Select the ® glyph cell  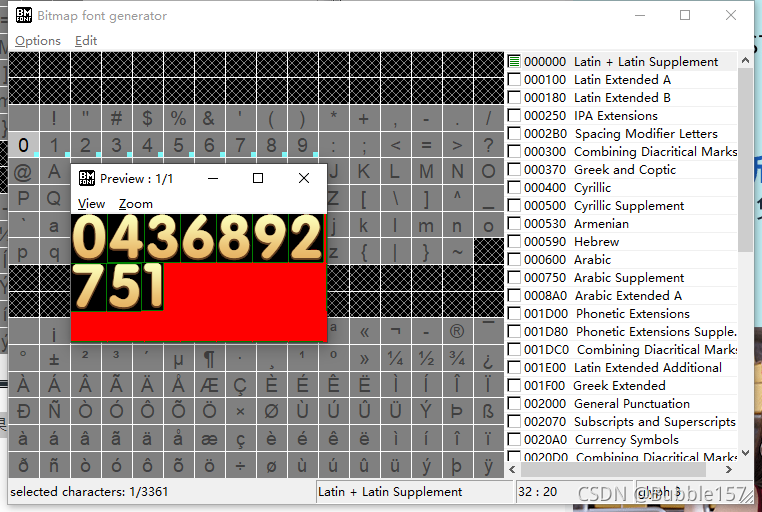click(457, 332)
